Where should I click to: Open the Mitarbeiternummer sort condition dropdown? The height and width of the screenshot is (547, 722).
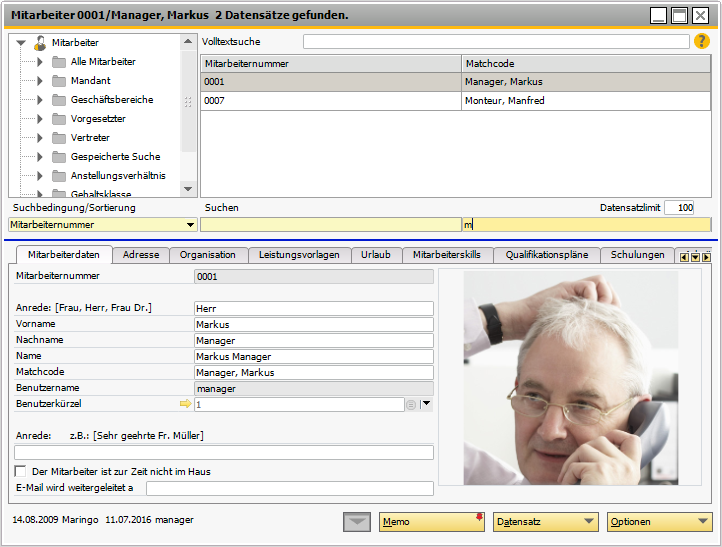tap(190, 225)
